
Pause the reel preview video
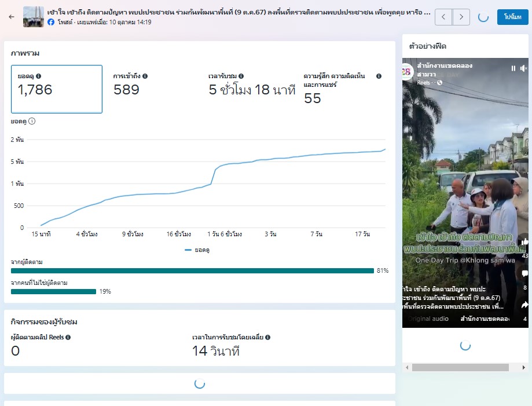click(513, 68)
